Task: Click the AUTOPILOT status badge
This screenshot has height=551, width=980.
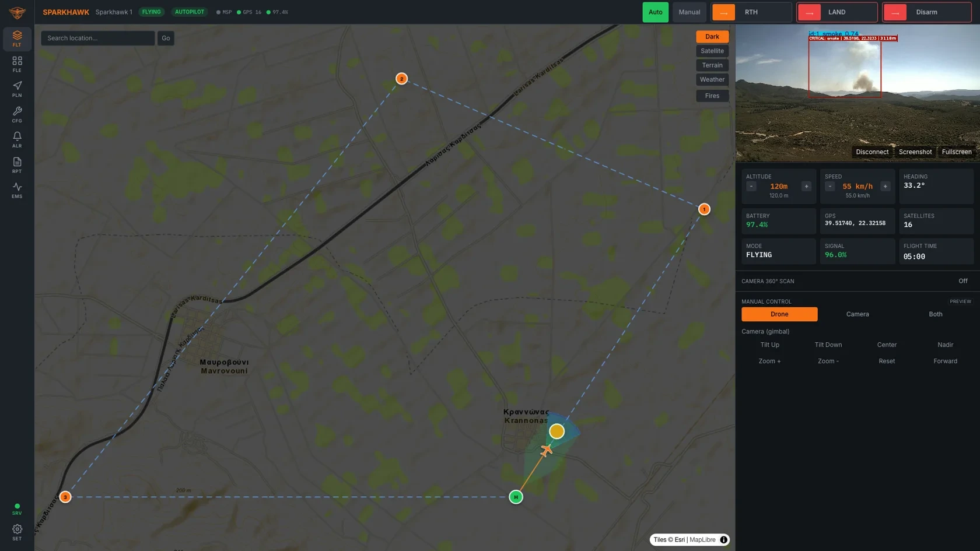Action: click(x=190, y=12)
